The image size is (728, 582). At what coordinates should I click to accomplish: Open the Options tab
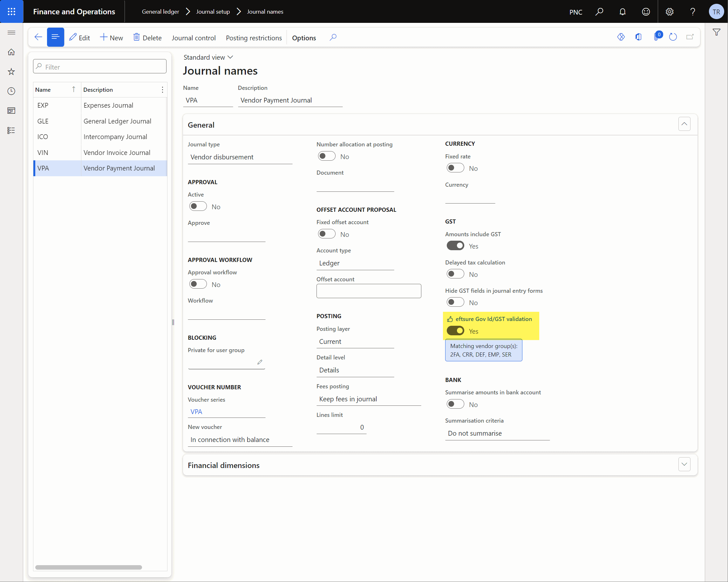coord(304,38)
